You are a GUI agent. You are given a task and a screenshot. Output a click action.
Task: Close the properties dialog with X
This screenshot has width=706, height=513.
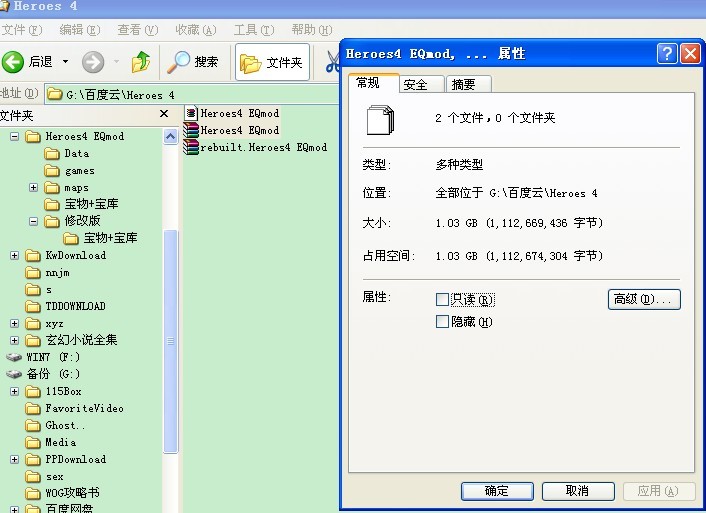[x=690, y=54]
